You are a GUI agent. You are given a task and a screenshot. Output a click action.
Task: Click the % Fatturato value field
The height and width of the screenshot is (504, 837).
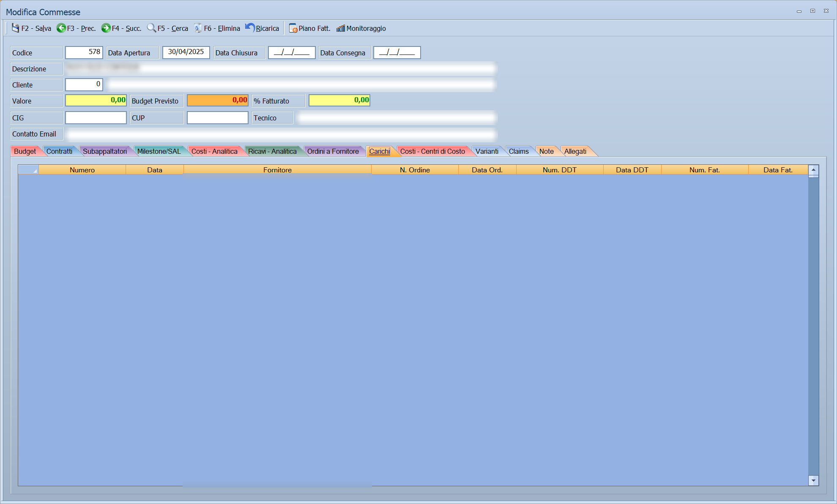point(339,101)
